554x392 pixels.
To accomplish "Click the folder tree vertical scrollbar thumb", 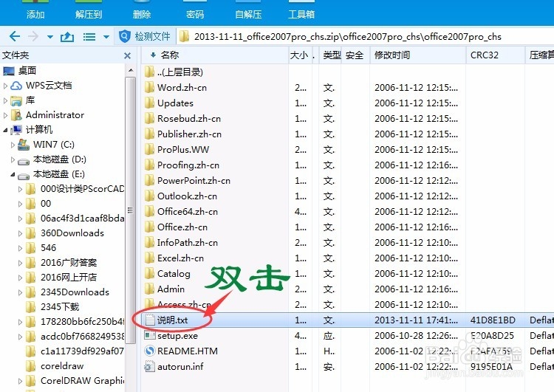I will pos(130,210).
